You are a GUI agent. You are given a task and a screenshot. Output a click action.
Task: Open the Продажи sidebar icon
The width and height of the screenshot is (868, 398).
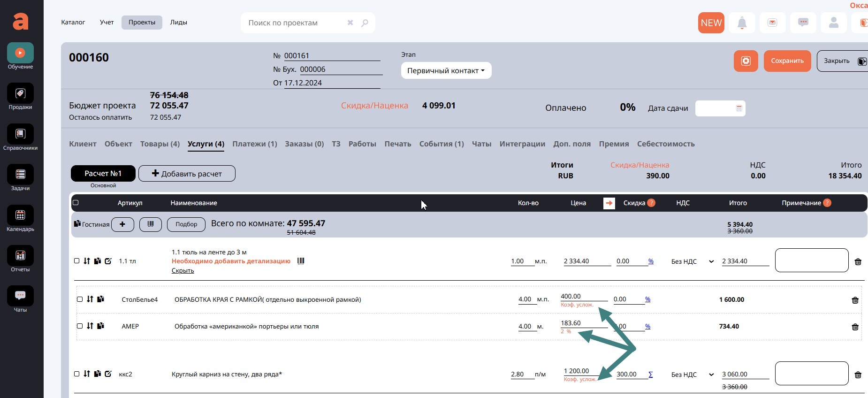pos(20,93)
